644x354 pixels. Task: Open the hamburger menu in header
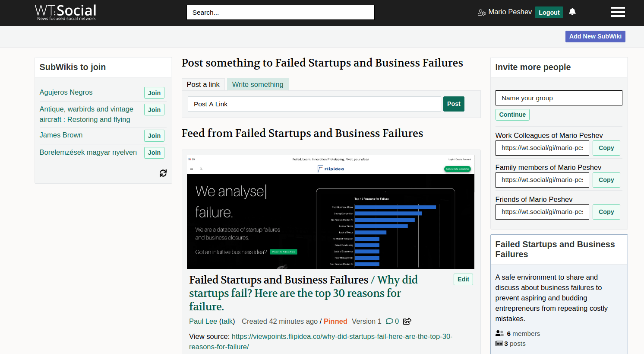[x=618, y=12]
